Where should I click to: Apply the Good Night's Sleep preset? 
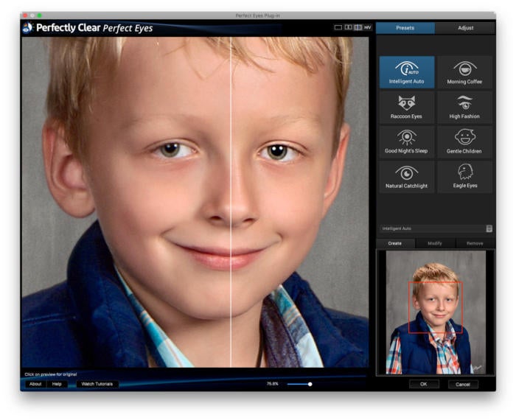point(407,142)
